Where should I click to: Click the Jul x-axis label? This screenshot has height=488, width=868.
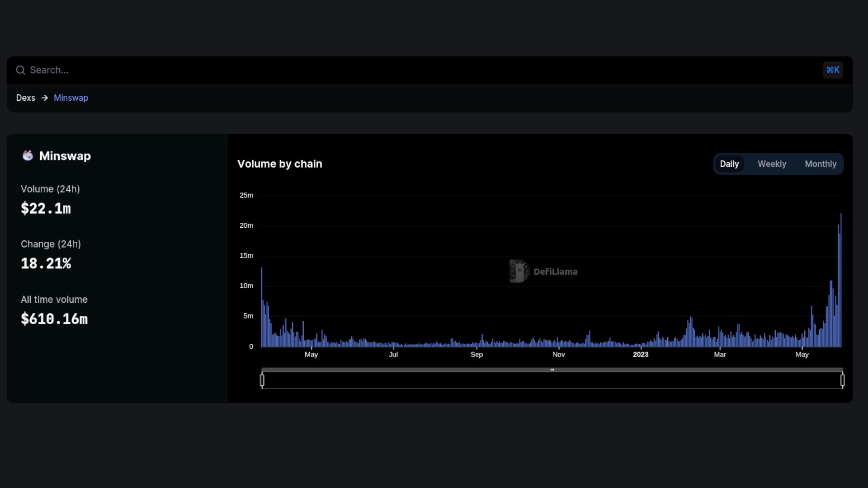pyautogui.click(x=393, y=355)
